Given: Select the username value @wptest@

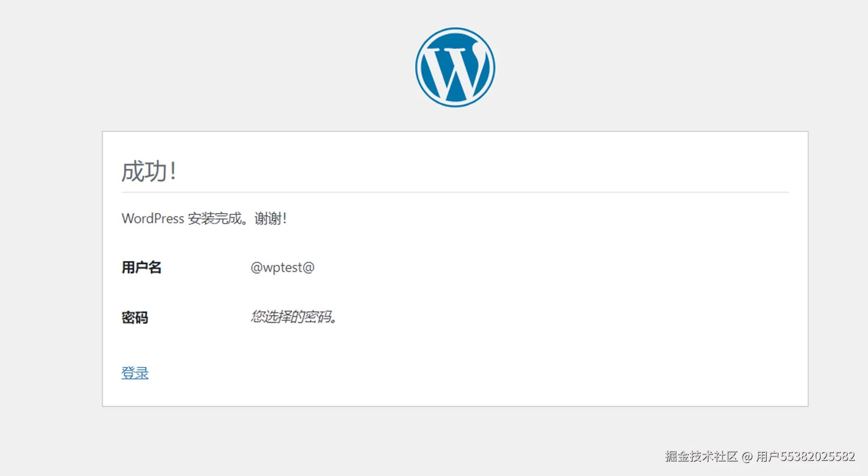Looking at the screenshot, I should tap(282, 267).
